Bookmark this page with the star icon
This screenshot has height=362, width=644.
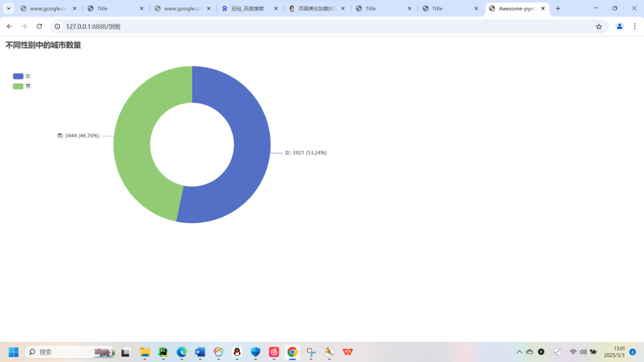tap(599, 26)
